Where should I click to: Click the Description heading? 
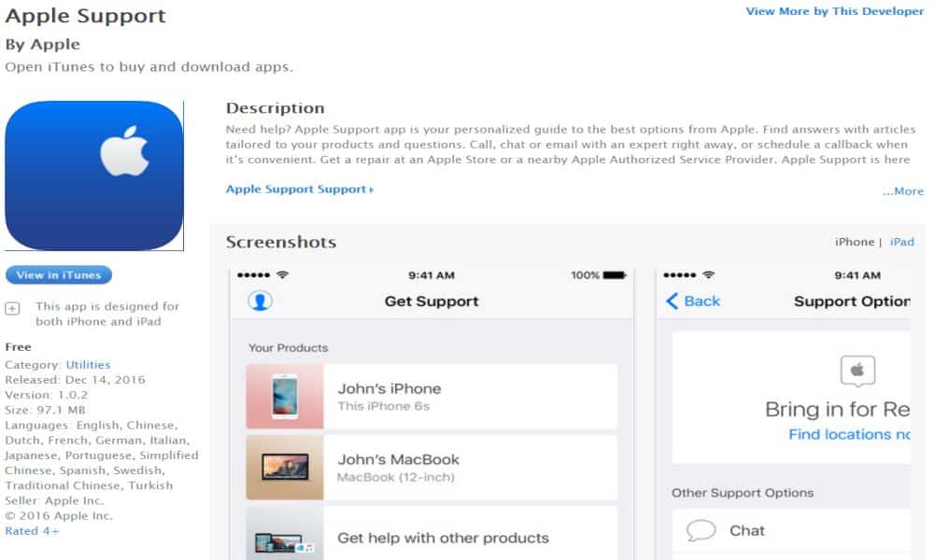276,108
